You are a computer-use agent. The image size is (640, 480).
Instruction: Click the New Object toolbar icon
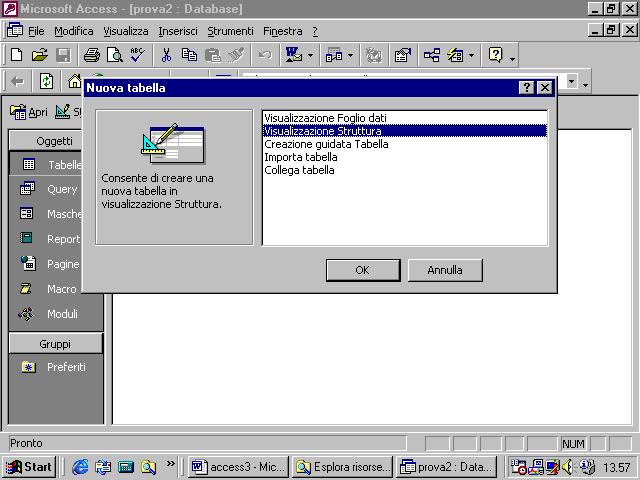click(x=455, y=55)
